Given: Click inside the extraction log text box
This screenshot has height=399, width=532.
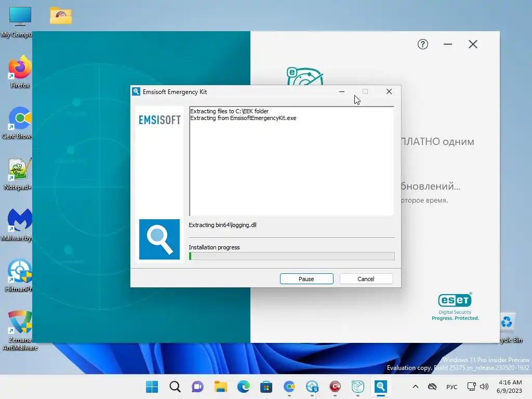Looking at the screenshot, I should [x=292, y=161].
